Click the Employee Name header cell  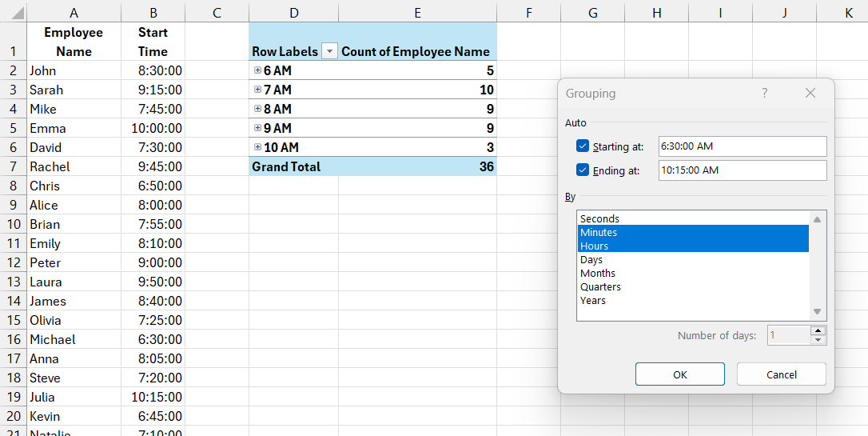click(74, 42)
